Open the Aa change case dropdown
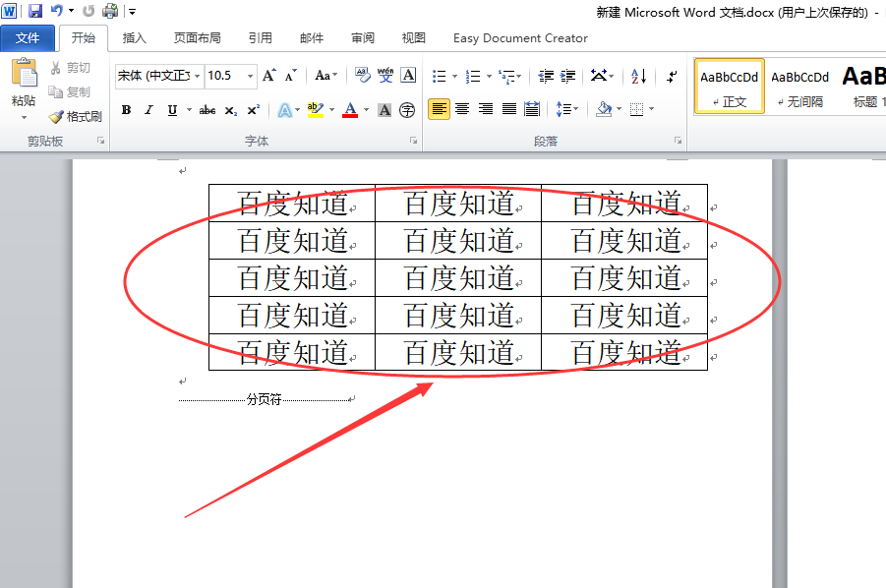Viewport: 886px width, 588px height. pos(326,75)
